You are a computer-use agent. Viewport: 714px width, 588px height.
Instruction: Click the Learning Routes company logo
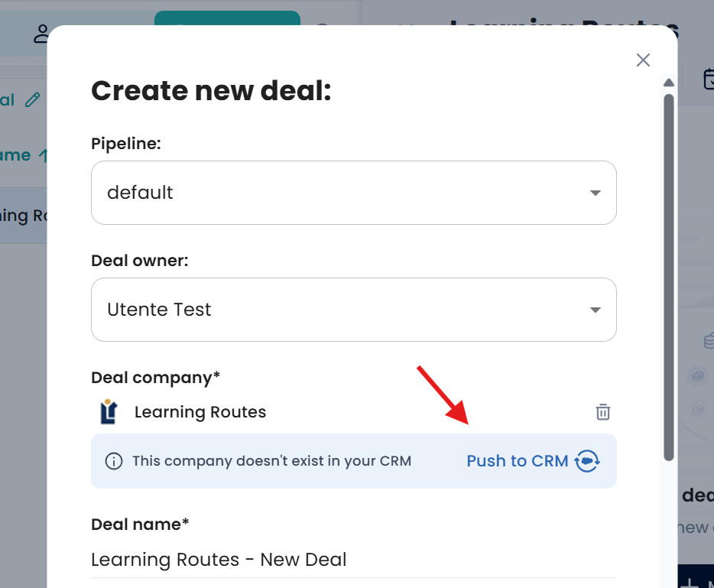tap(109, 412)
